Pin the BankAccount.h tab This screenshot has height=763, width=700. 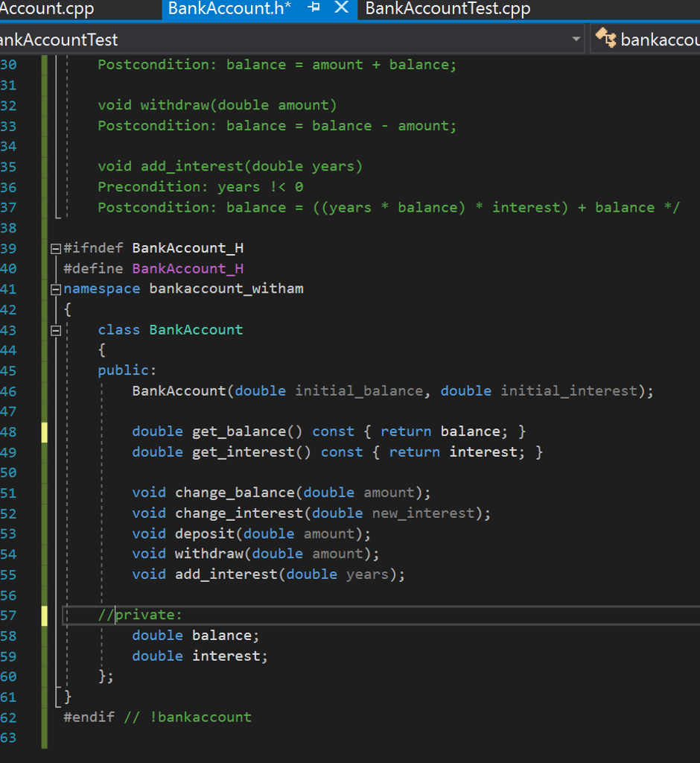(314, 7)
